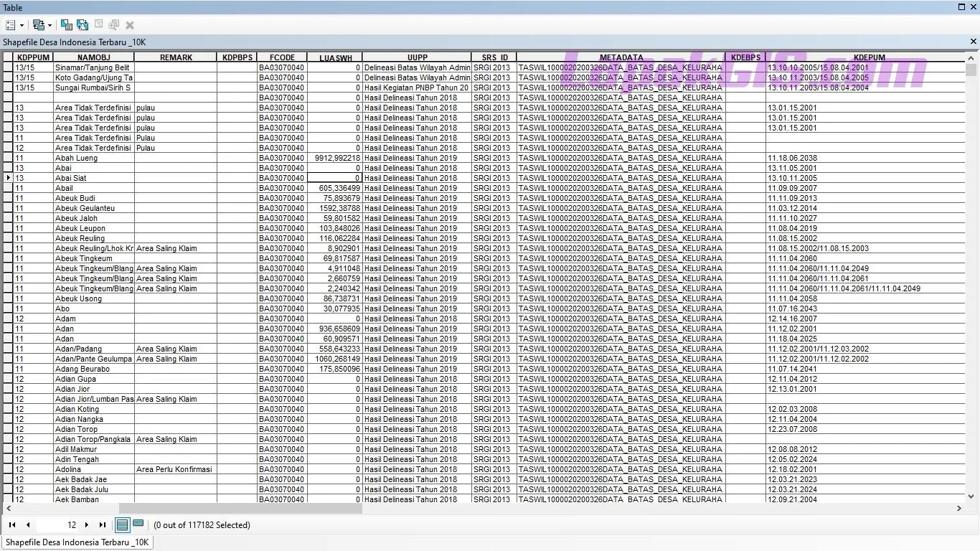Click the 'Hasil Kegiatan PNBP Tahun 20' cell
Image resolution: width=980 pixels, height=551 pixels.
point(417,88)
